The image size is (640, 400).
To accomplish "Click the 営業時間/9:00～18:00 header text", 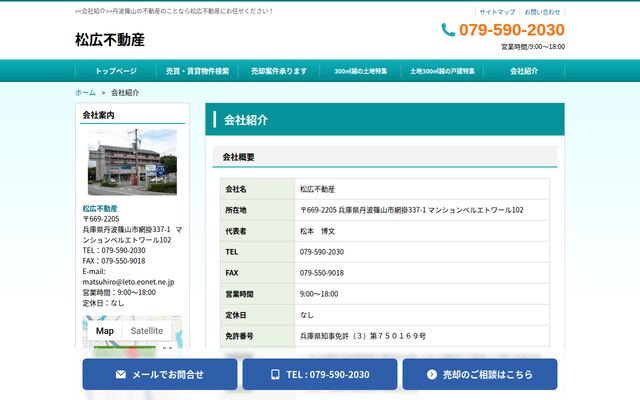I will tap(533, 47).
